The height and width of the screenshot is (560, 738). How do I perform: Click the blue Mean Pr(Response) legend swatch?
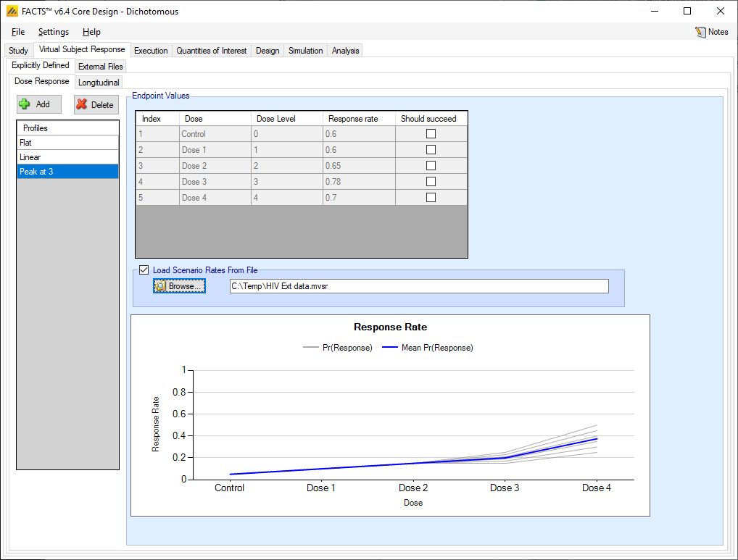coord(390,348)
